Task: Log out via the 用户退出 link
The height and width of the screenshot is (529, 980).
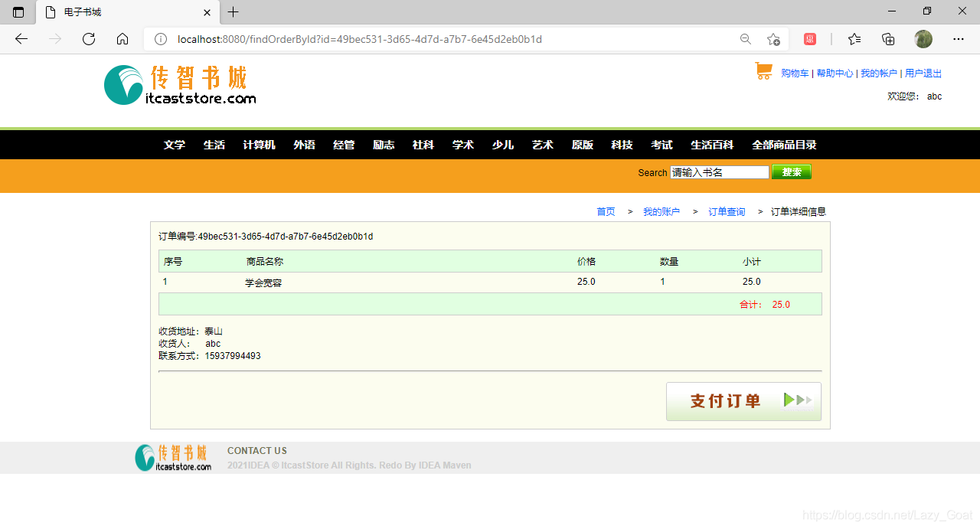Action: coord(923,73)
